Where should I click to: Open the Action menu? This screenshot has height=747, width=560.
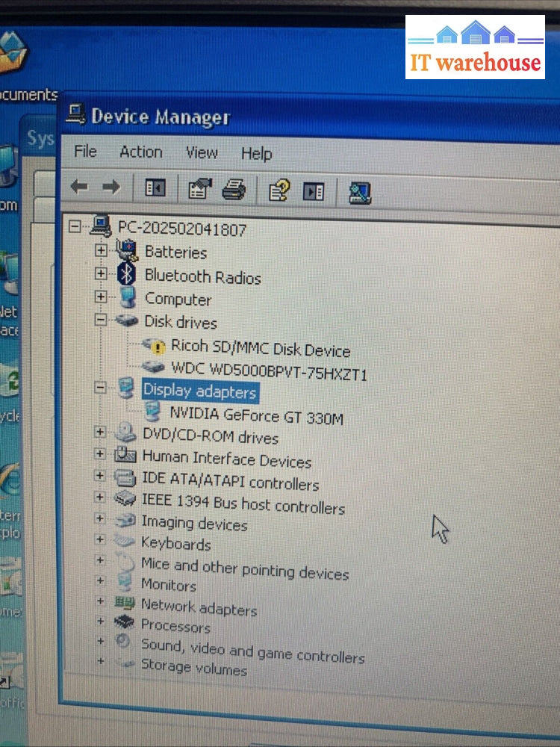click(x=140, y=152)
